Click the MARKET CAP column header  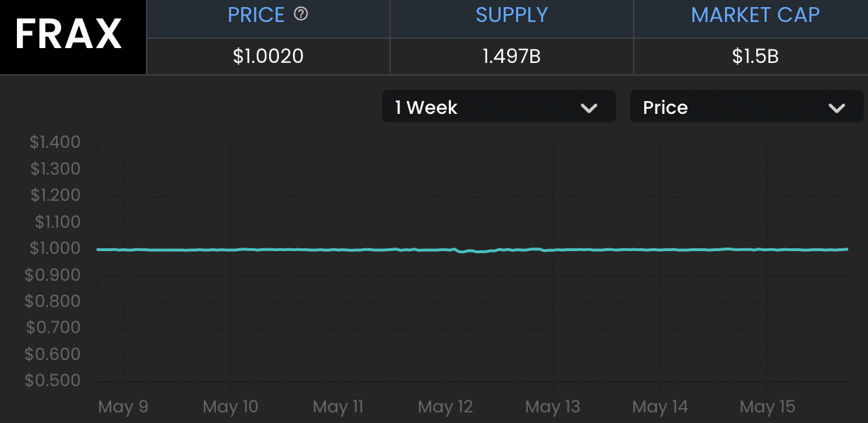pos(755,15)
